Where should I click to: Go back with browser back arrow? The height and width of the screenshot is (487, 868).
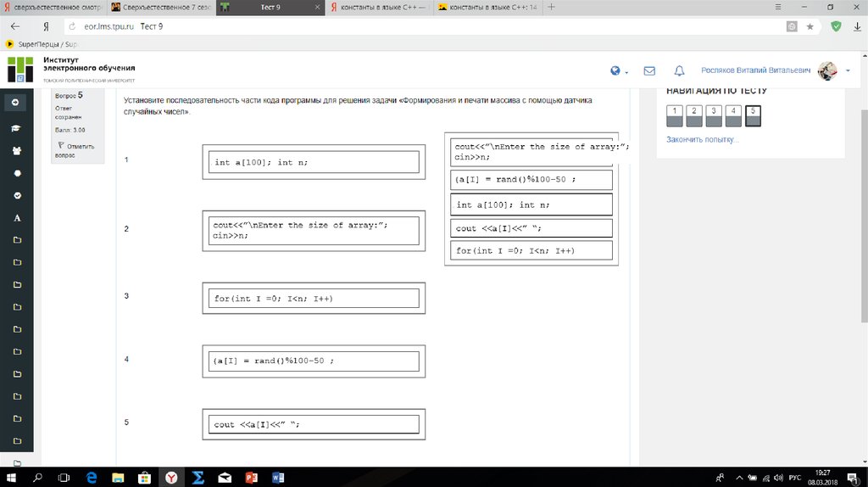coord(14,26)
